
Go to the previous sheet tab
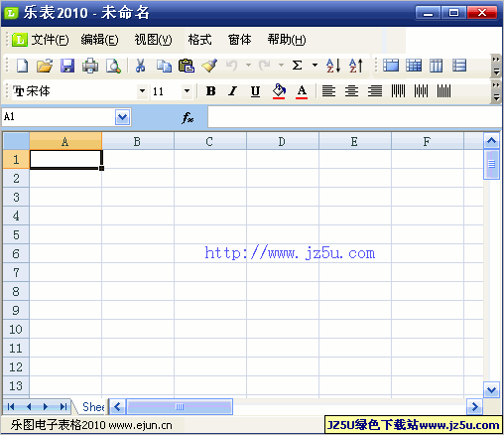point(29,407)
